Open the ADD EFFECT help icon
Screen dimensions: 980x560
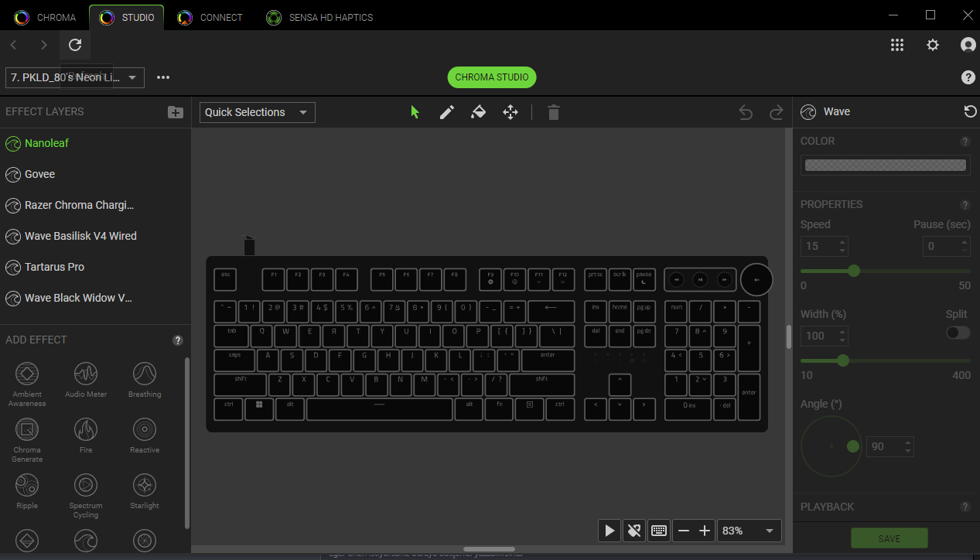click(177, 340)
